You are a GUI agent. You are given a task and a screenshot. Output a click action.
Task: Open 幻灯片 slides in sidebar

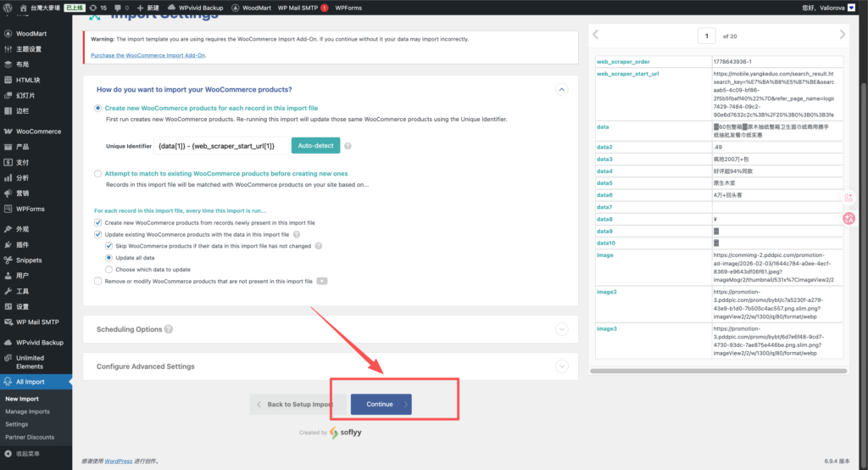click(x=25, y=95)
